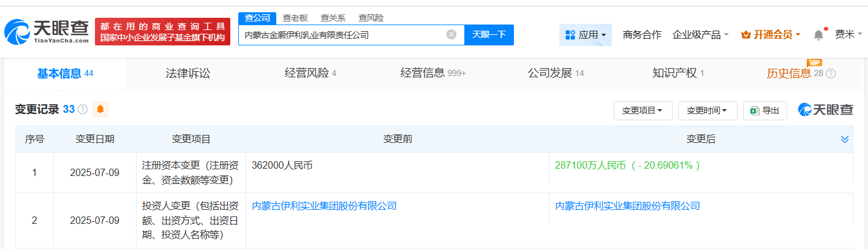Switch to the 法律诉讼 tab
Screen dimensions: 868x249
[x=187, y=74]
